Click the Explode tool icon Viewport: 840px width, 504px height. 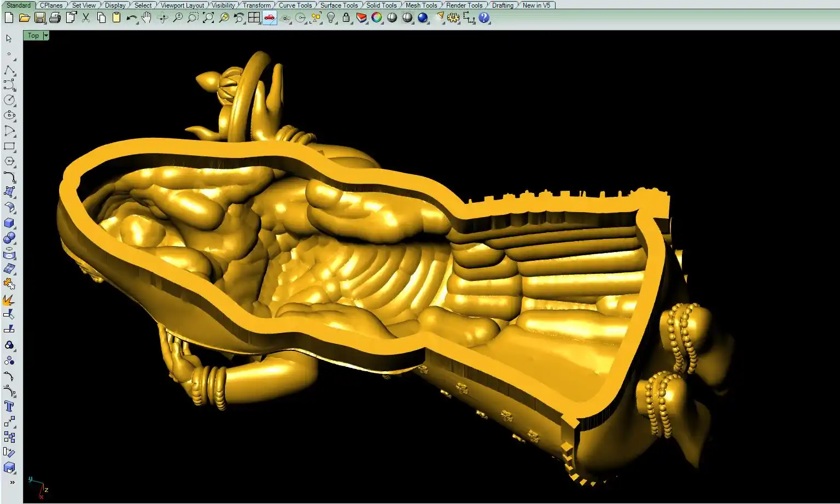coord(9,300)
